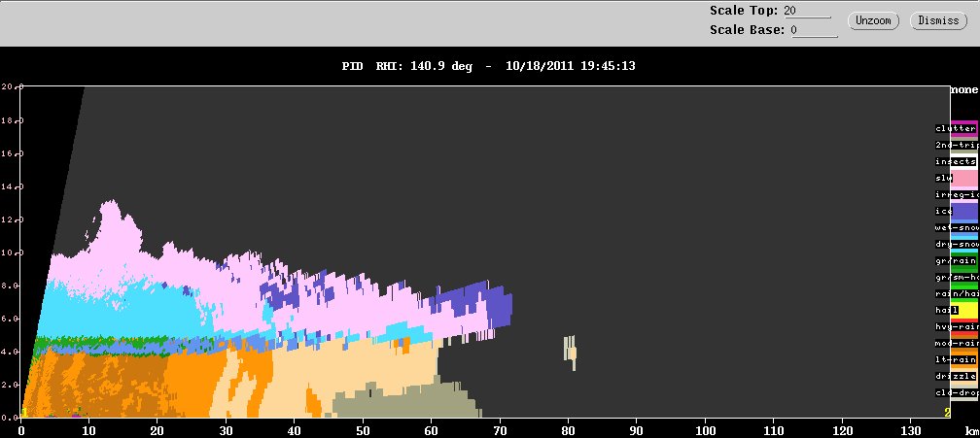Select the 2nd-trip legend entry

point(957,145)
